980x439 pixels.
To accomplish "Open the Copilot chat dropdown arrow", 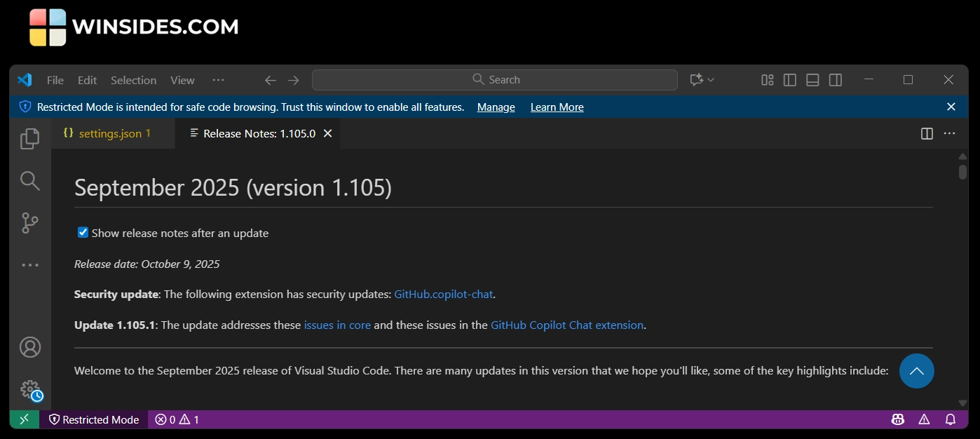I will 711,80.
